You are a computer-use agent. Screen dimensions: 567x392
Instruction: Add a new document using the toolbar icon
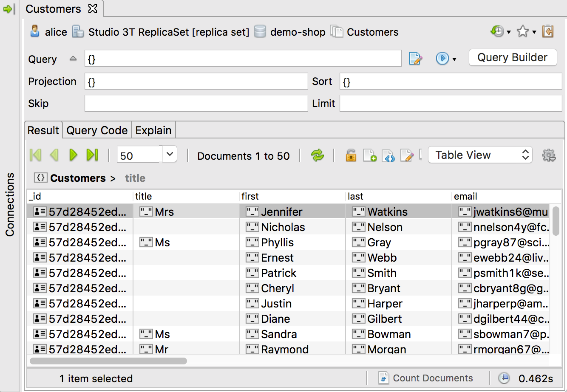pos(369,155)
